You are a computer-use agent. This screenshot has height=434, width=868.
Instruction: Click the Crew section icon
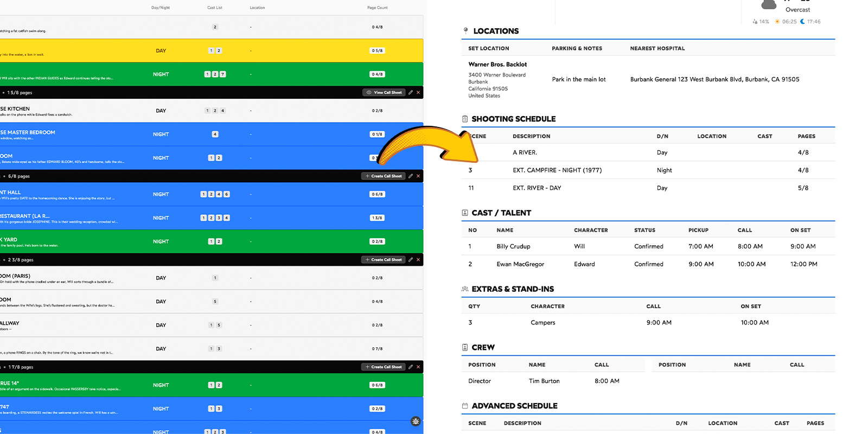[465, 347]
